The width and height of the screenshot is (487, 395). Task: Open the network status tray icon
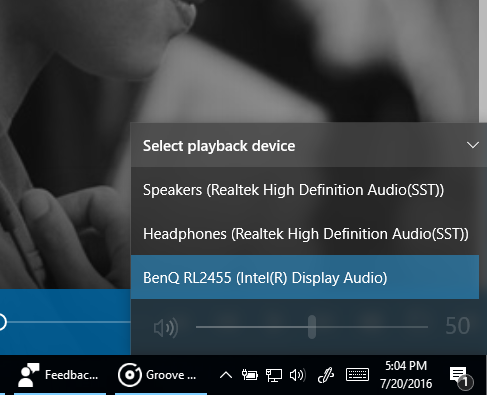click(274, 375)
